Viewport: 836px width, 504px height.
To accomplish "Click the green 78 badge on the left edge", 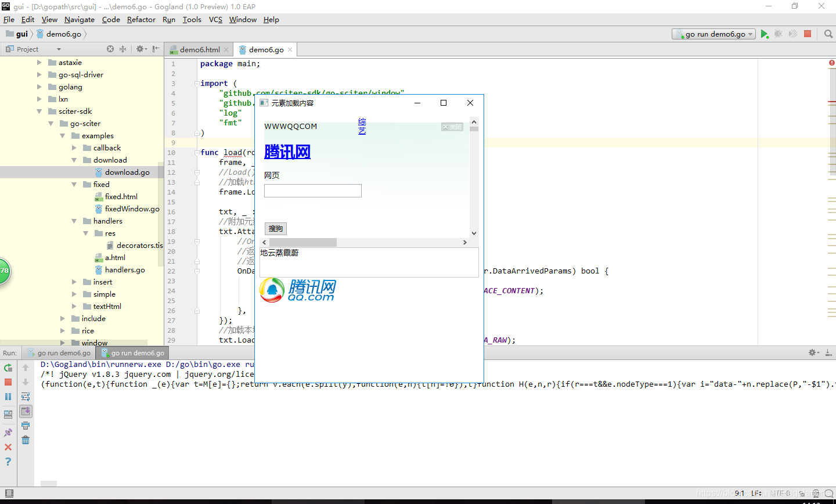I will [5, 271].
